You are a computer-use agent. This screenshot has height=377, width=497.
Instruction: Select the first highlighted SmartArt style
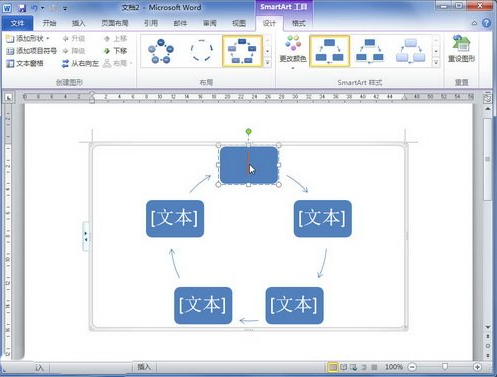[329, 51]
